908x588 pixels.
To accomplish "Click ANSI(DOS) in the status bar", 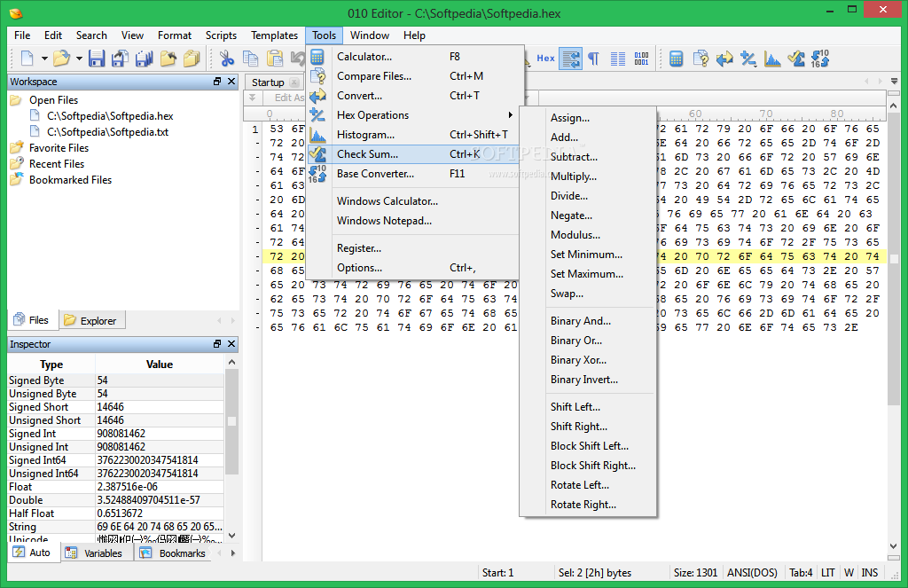I will pos(752,573).
